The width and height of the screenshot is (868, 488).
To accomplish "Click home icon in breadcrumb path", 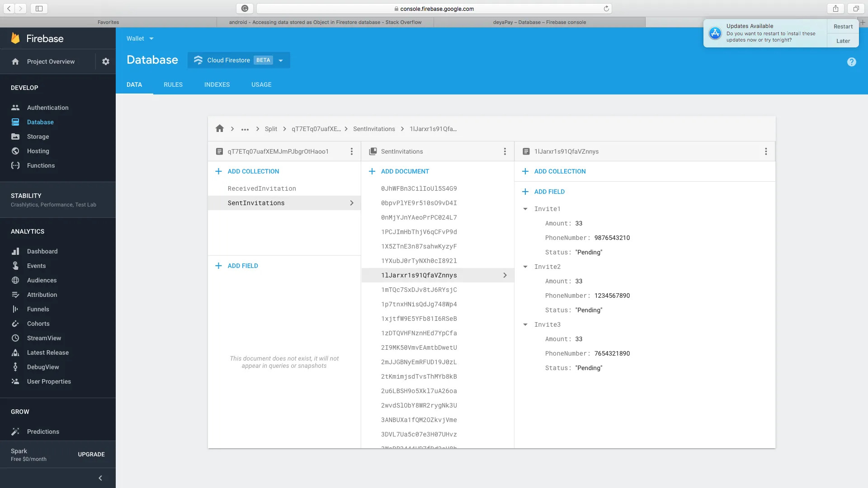I will pyautogui.click(x=220, y=129).
